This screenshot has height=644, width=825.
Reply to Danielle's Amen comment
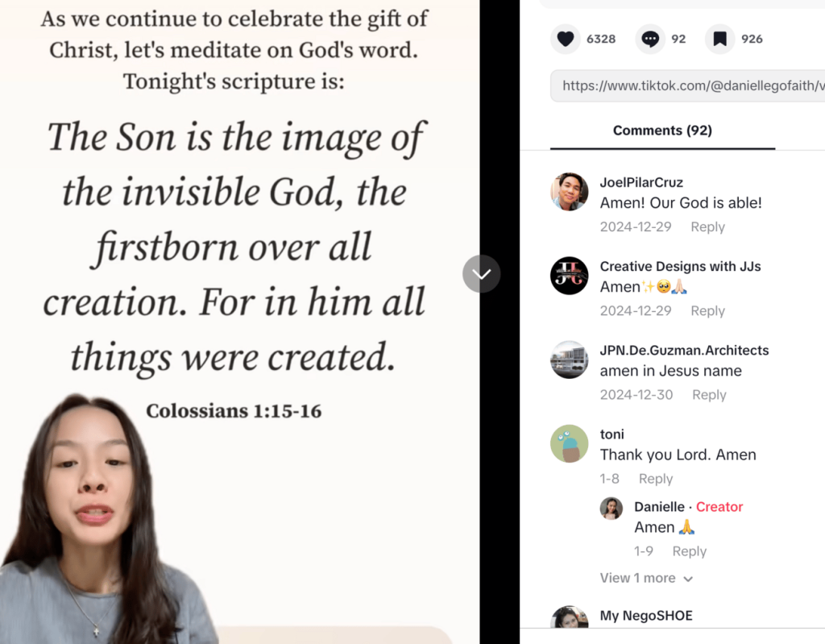(x=689, y=551)
